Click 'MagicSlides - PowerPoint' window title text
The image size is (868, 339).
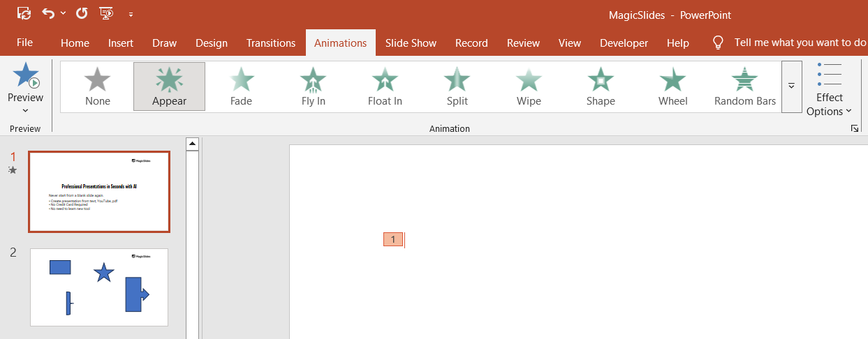pos(670,15)
